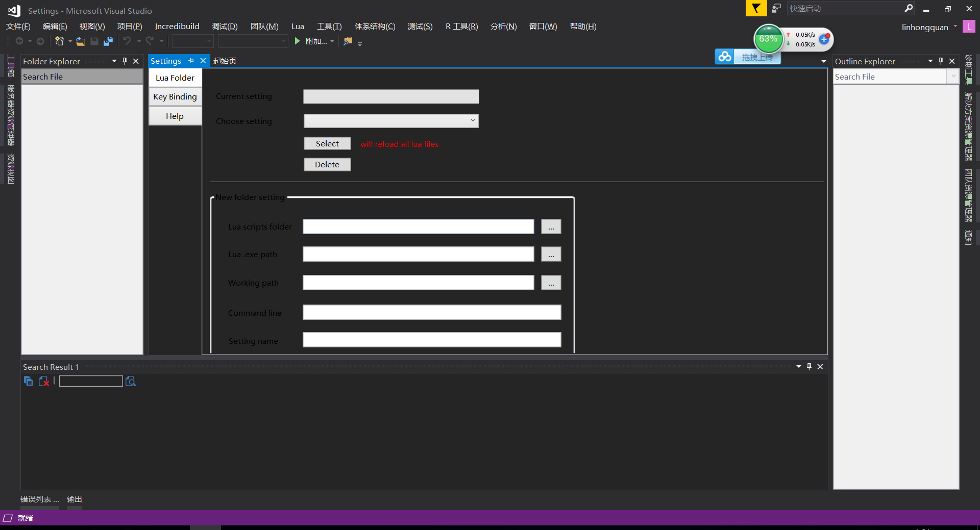
Task: Open the 工具(T) menu
Action: pyautogui.click(x=329, y=27)
